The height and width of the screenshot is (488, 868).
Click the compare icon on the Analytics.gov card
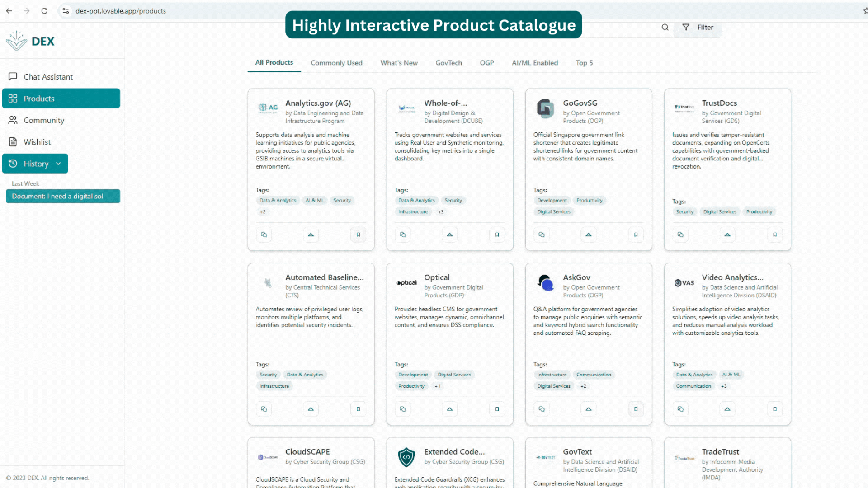(264, 235)
